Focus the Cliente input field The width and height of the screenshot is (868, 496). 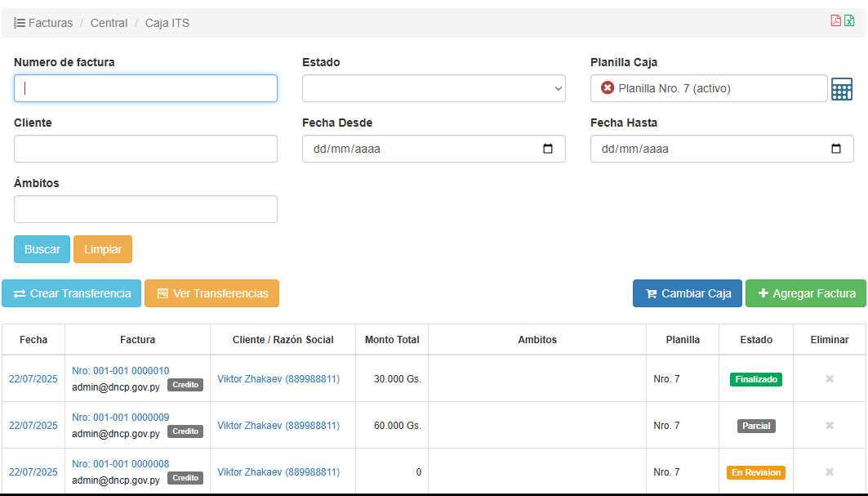click(145, 149)
